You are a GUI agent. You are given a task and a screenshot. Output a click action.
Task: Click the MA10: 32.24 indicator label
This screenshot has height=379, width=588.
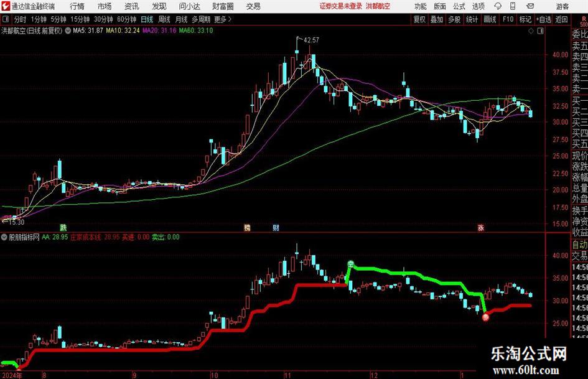pyautogui.click(x=123, y=30)
